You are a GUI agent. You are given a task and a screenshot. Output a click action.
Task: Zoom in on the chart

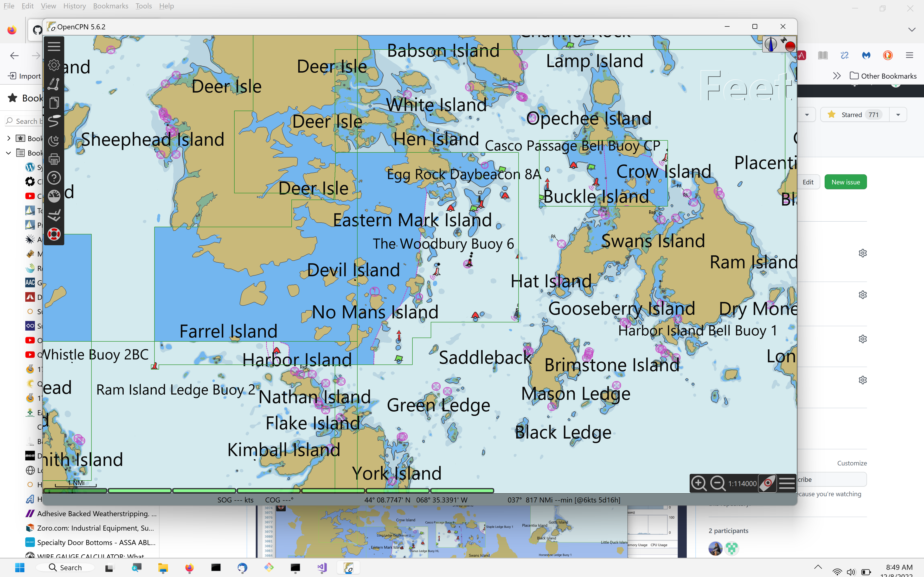click(x=699, y=483)
